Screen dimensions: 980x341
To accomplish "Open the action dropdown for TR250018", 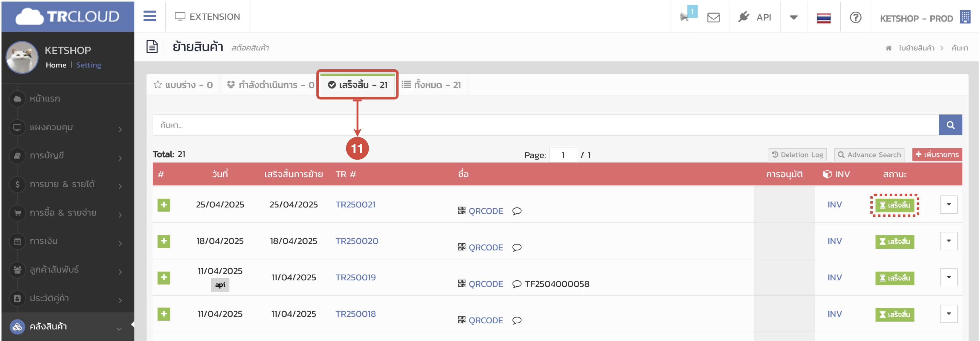I will tap(948, 314).
